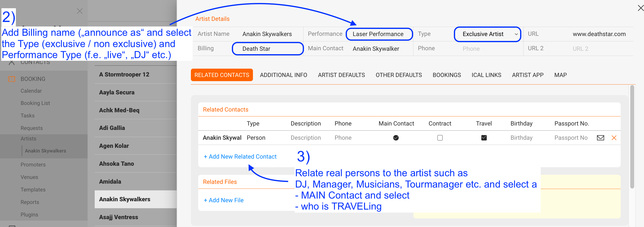Screen dimensions: 644x227
Task: Open the Map tab
Action: point(560,75)
